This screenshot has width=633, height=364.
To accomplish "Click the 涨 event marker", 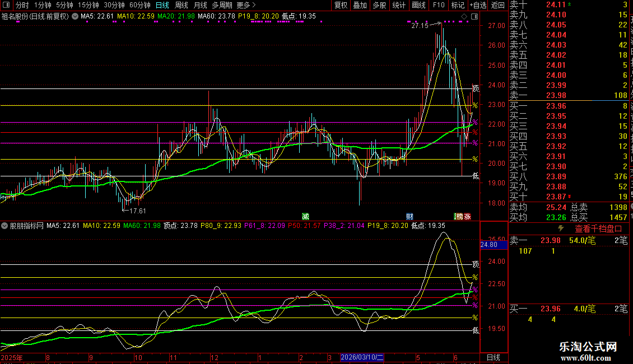I will (467, 216).
